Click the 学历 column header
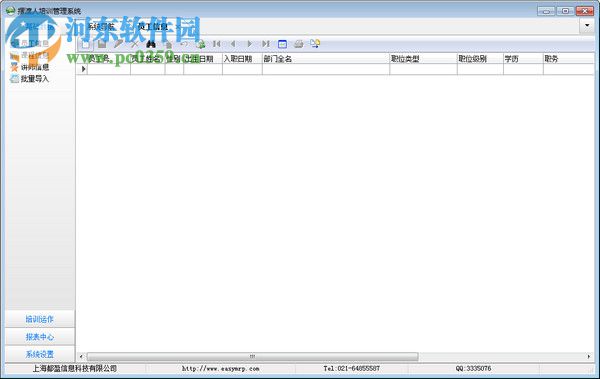 tap(523, 59)
